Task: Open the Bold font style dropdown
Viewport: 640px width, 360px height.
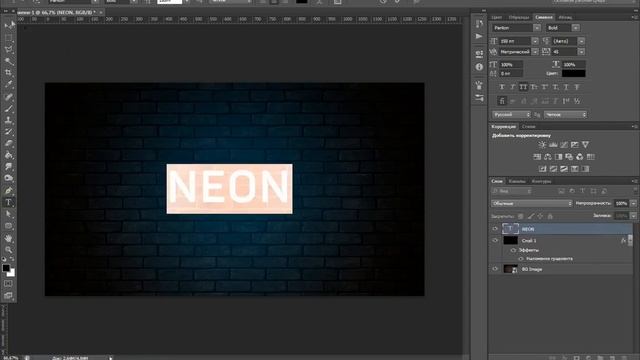Action: click(576, 28)
